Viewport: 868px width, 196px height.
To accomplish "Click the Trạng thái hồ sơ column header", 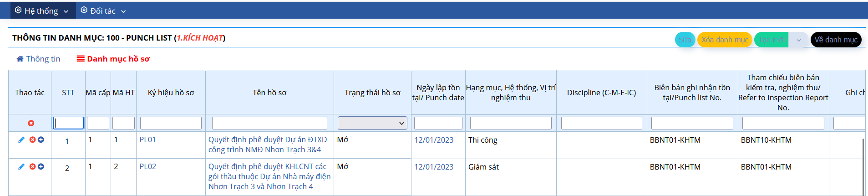I will click(372, 93).
